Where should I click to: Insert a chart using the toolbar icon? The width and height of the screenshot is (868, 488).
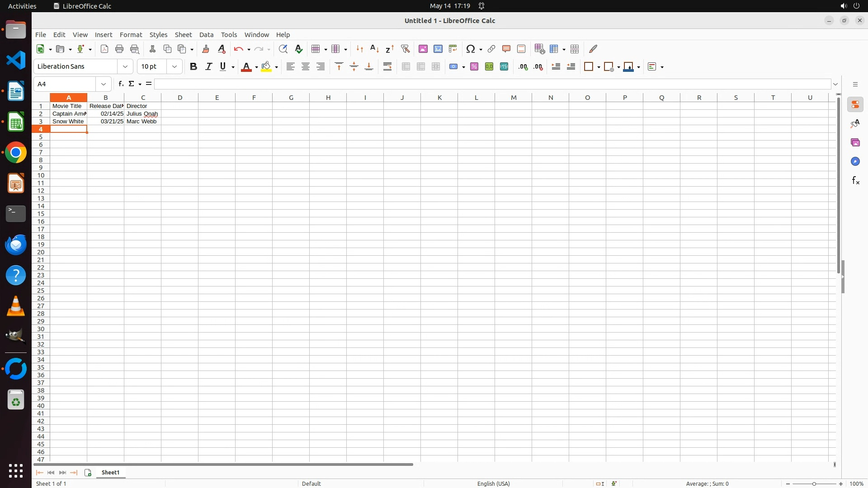pos(438,49)
